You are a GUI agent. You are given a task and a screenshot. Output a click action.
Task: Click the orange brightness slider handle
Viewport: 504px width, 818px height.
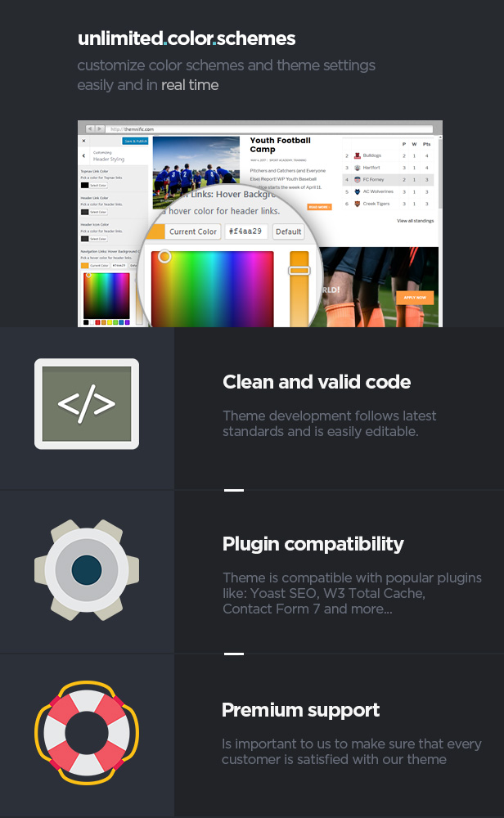tap(299, 271)
